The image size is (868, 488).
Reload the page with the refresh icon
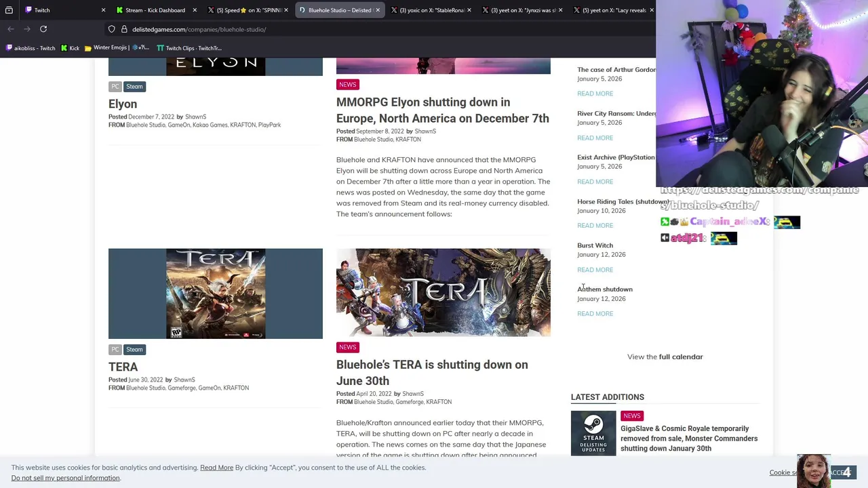pos(43,29)
